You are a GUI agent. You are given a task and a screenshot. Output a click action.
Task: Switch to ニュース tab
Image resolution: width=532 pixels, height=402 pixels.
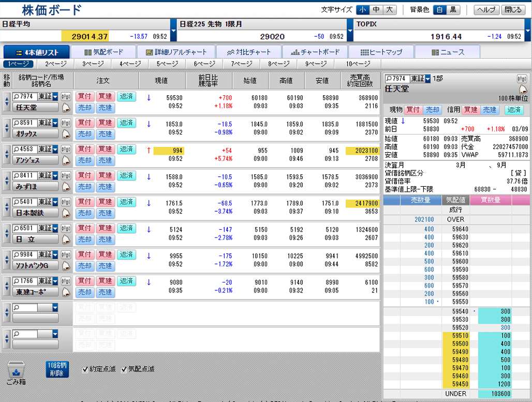(447, 52)
